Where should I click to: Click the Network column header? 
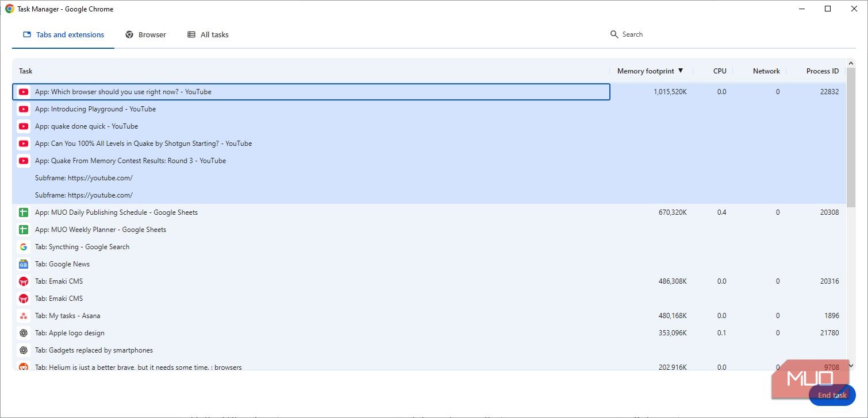(766, 71)
